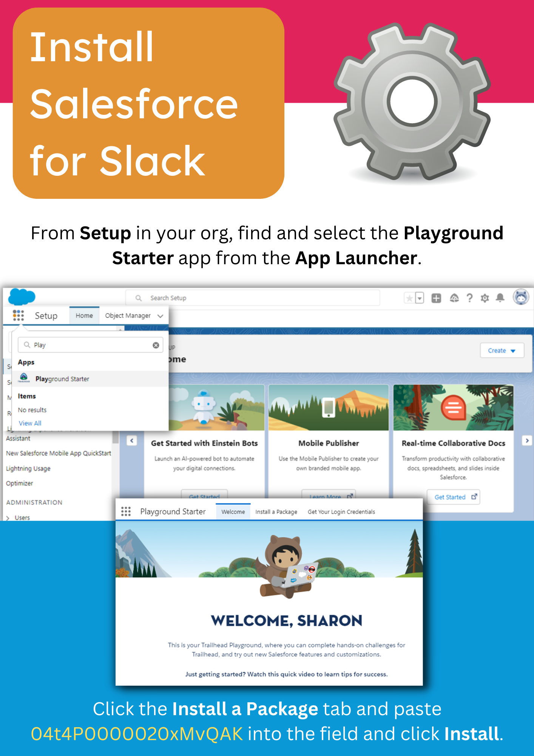The height and width of the screenshot is (756, 534).
Task: Open App Launcher dots beside Playground Starter
Action: (126, 511)
